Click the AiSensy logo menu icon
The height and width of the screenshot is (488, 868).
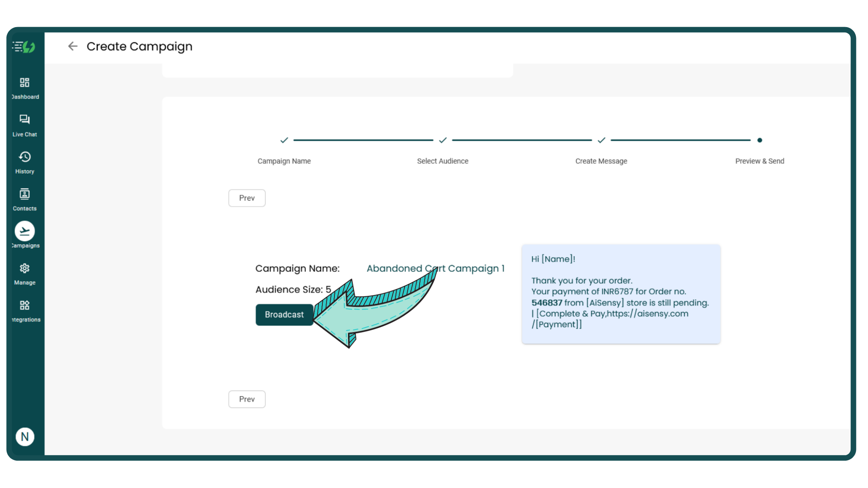pyautogui.click(x=24, y=47)
